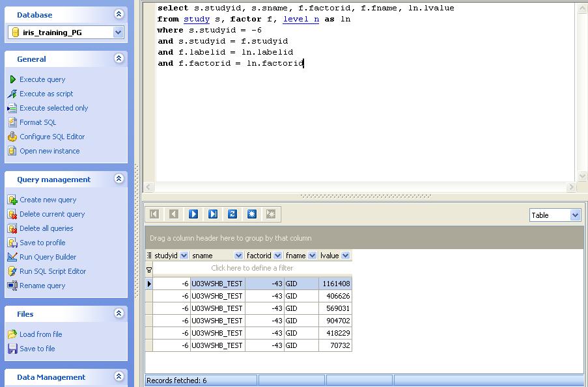Image resolution: width=588 pixels, height=387 pixels.
Task: Collapse the Files panel
Action: click(x=119, y=314)
